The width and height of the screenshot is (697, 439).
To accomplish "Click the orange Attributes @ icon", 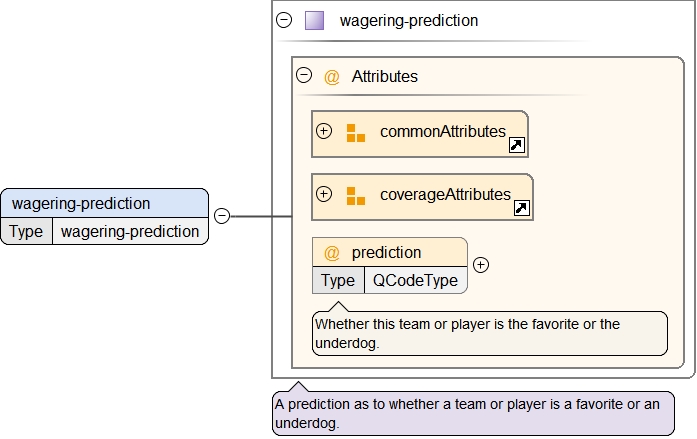I will (x=332, y=76).
